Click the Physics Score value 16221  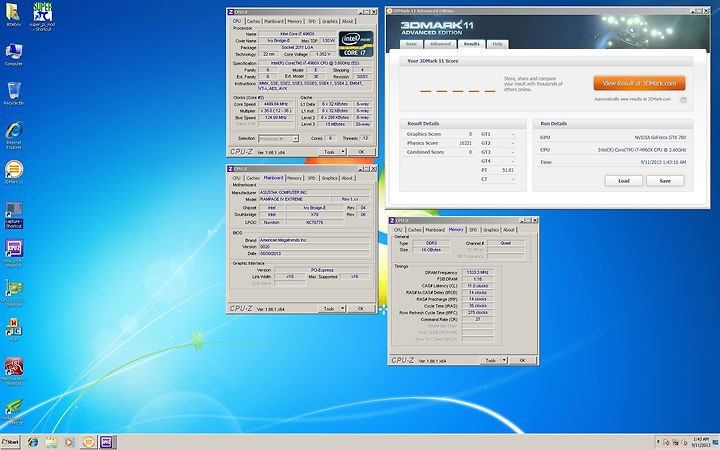click(x=465, y=143)
